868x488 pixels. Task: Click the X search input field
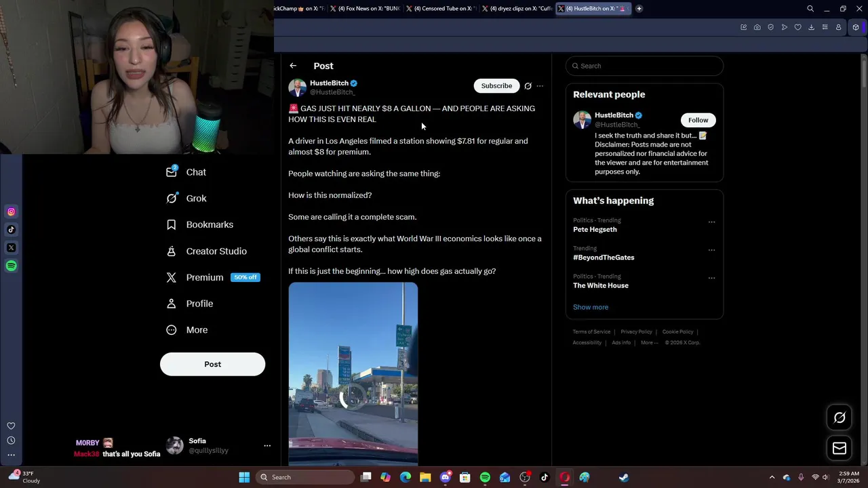[644, 66]
